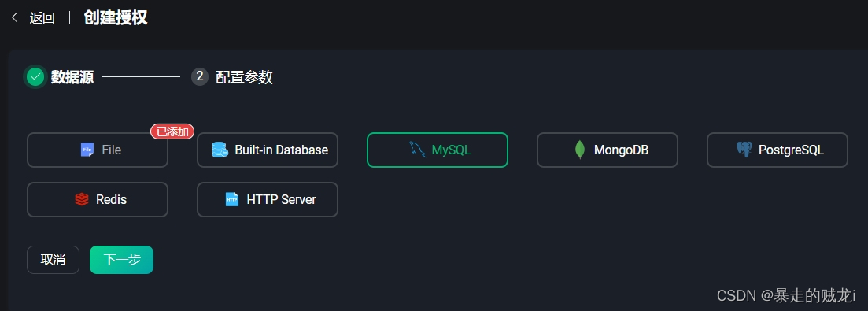The image size is (868, 311).
Task: Click the Built-in Database cylinder icon
Action: pos(220,150)
